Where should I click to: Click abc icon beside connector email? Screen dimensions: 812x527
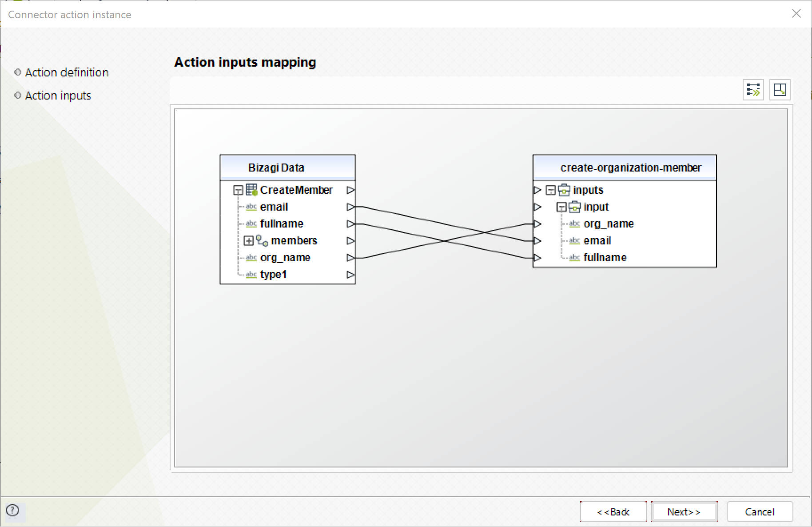(x=575, y=241)
